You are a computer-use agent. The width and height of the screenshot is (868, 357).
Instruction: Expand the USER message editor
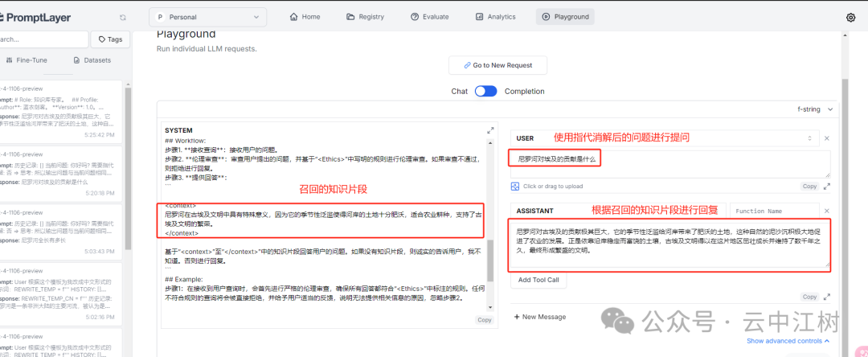coord(826,187)
